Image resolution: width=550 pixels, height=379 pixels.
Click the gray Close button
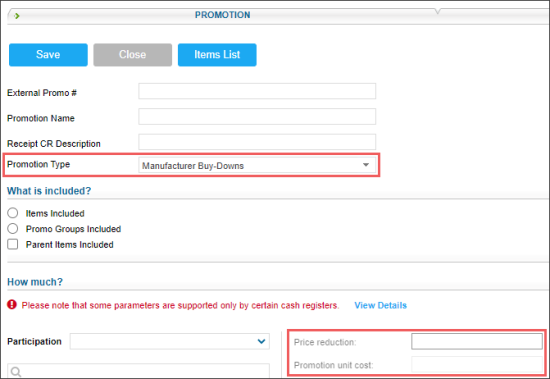(133, 55)
